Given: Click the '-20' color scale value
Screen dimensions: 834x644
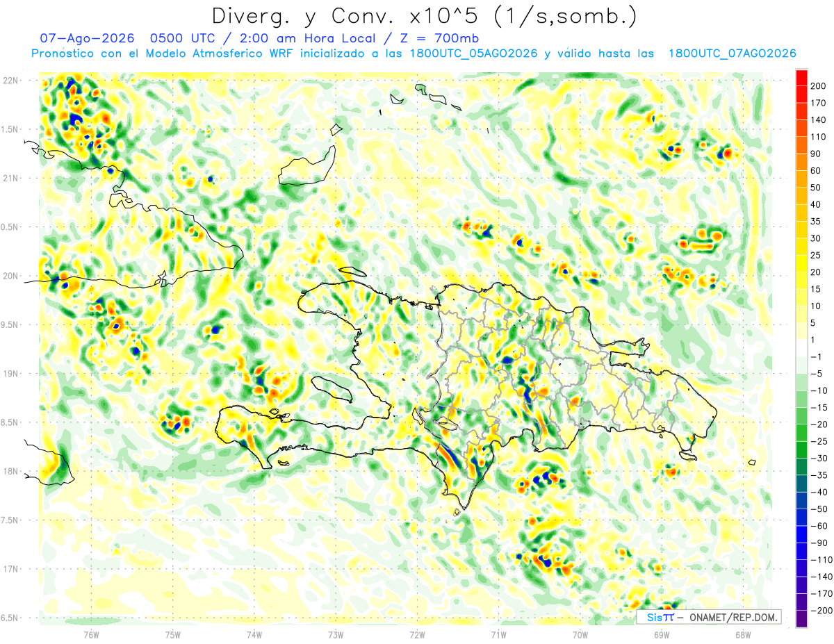Looking at the screenshot, I should [821, 424].
